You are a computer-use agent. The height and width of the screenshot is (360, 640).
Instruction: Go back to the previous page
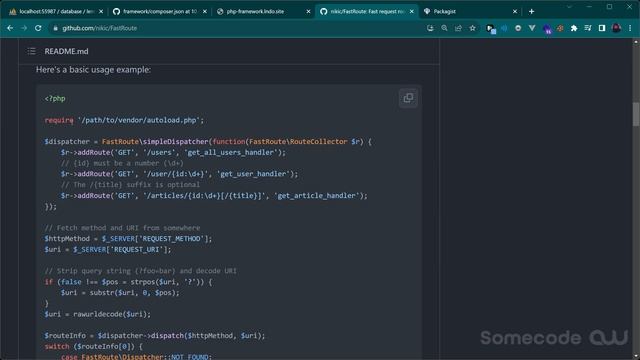10,28
